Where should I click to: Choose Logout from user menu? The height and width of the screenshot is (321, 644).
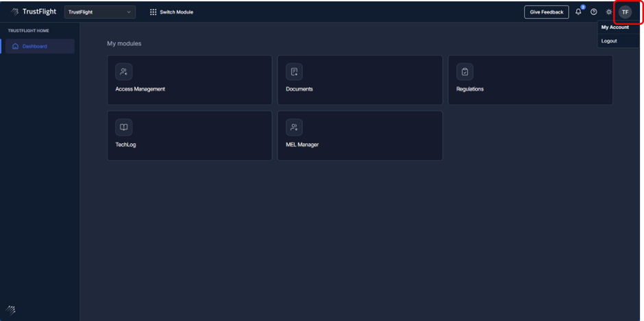click(x=609, y=41)
